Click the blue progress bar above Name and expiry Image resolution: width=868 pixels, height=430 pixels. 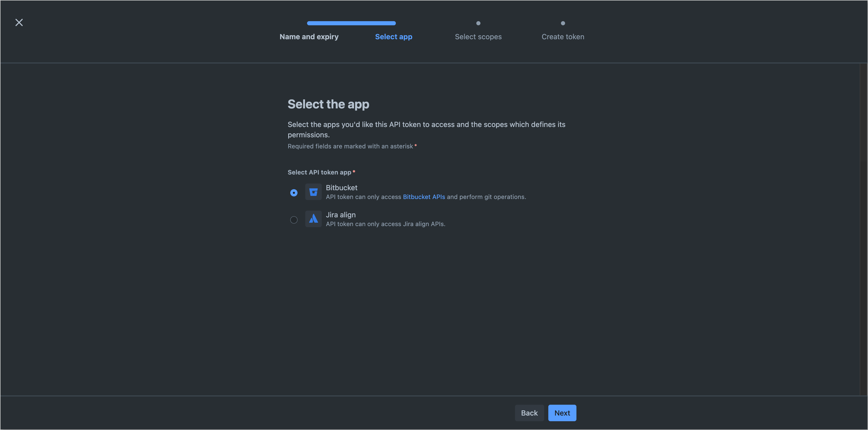coord(351,23)
